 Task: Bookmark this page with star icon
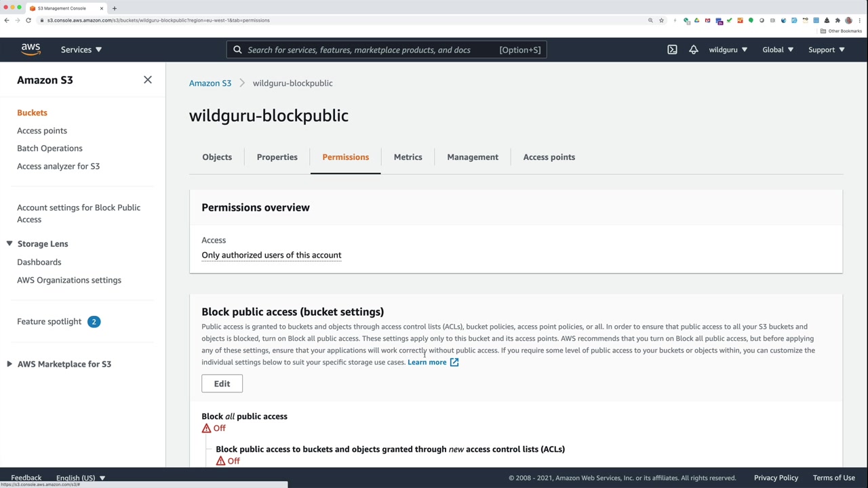pyautogui.click(x=661, y=20)
